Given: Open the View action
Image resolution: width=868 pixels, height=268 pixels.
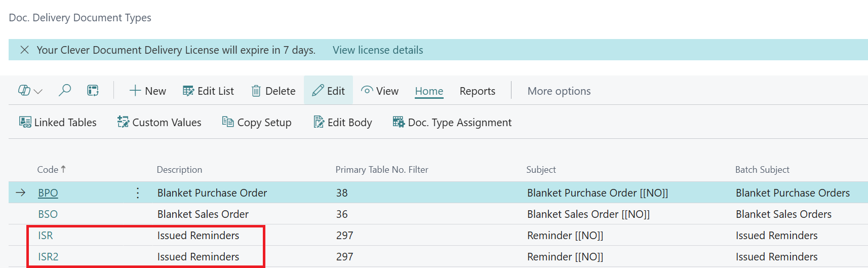Looking at the screenshot, I should click(x=380, y=91).
